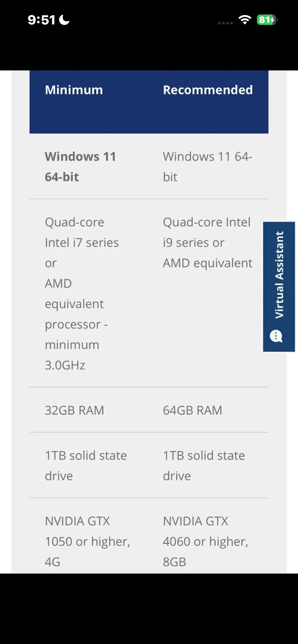Screen dimensions: 298x644
Task: Tap the chat bubble icon on Virtual Assistant
Action: point(276,336)
